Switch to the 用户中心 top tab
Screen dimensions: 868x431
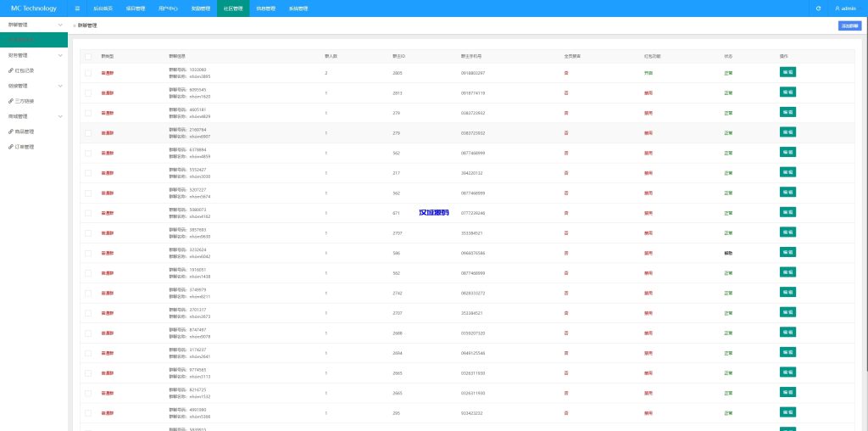[x=168, y=8]
